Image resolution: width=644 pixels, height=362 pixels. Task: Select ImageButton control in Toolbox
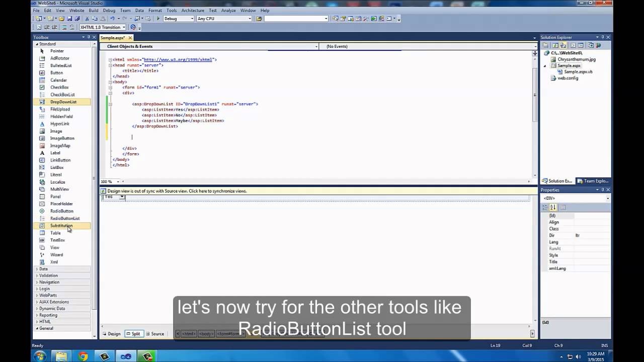pos(62,138)
